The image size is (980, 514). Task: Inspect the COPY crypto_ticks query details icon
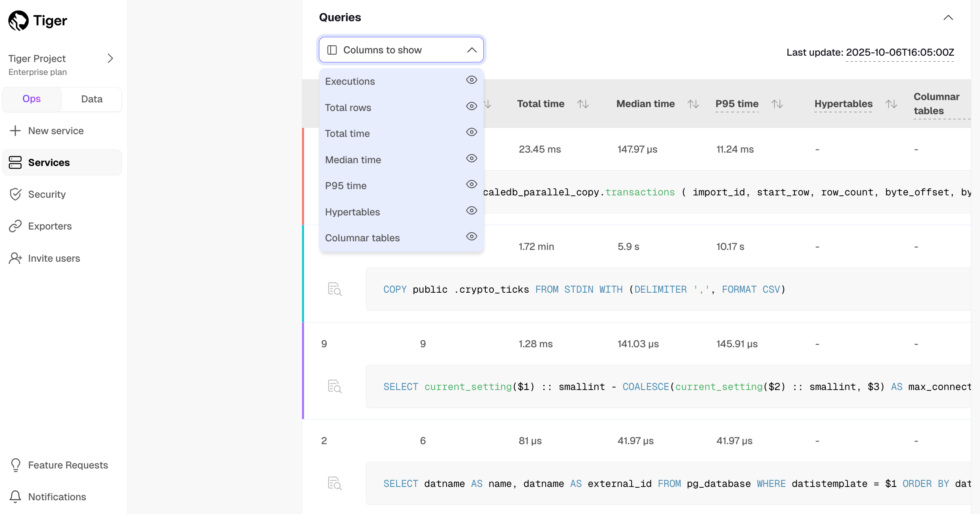coord(335,289)
